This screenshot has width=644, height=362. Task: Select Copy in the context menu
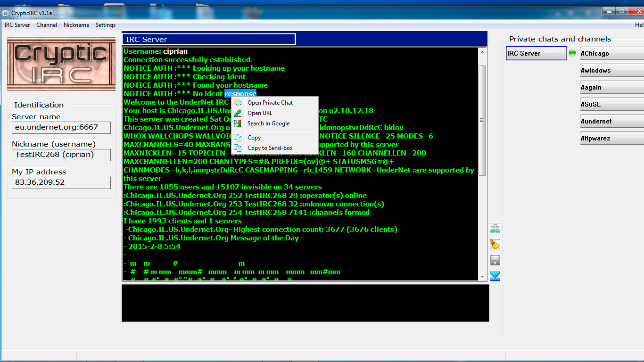(275, 138)
